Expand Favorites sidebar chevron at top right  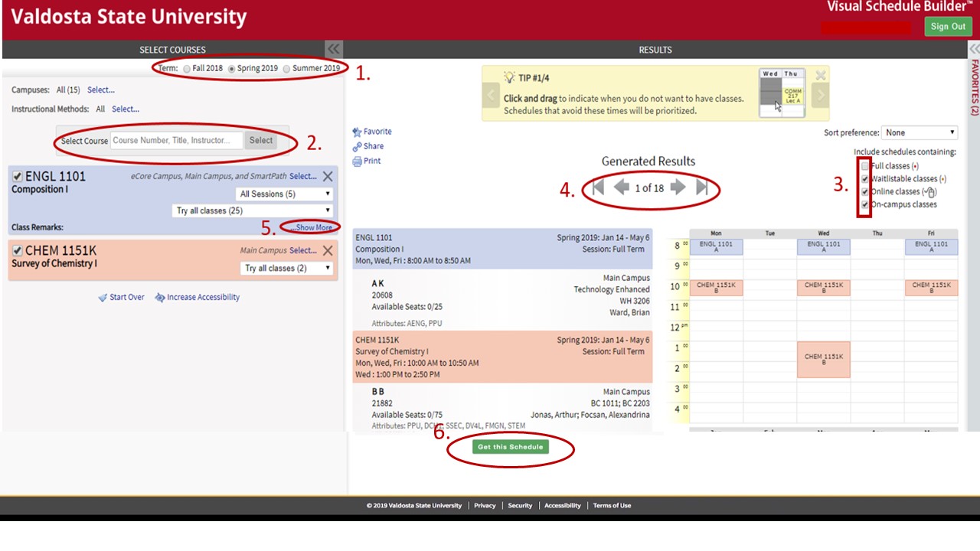pyautogui.click(x=974, y=49)
